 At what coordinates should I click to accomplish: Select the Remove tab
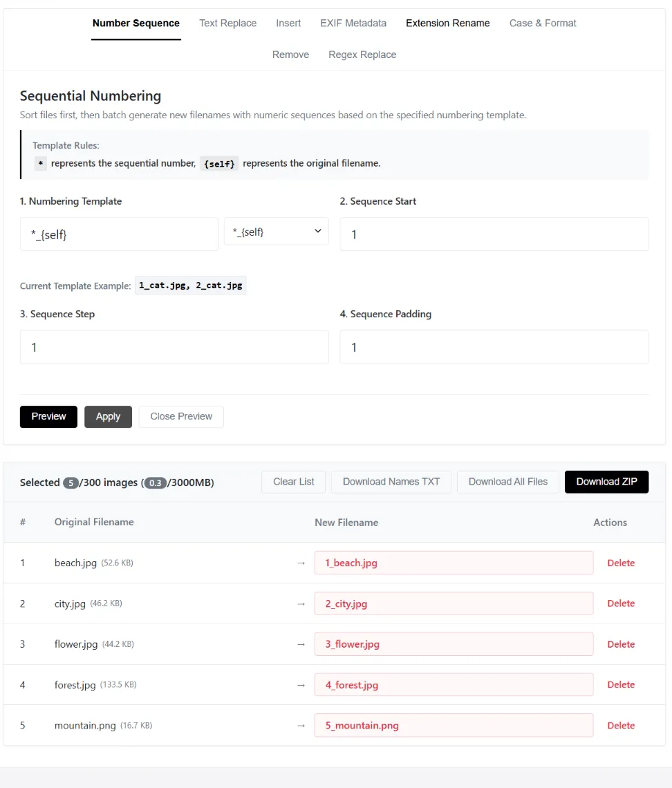point(290,55)
